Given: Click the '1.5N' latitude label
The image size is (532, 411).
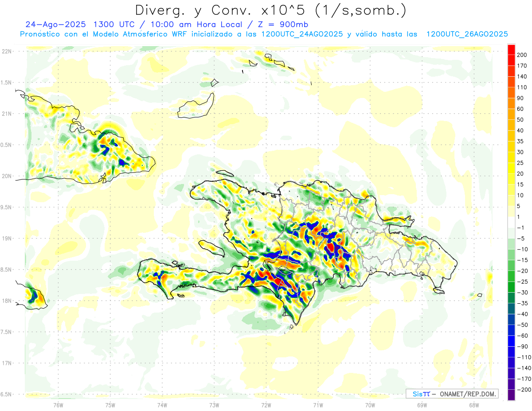Looking at the screenshot, I should pyautogui.click(x=7, y=82).
